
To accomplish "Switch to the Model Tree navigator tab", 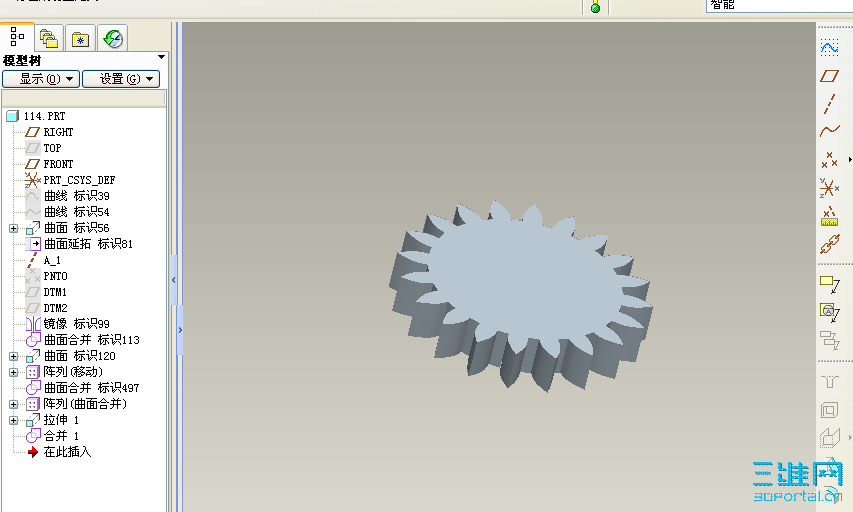I will (x=17, y=38).
